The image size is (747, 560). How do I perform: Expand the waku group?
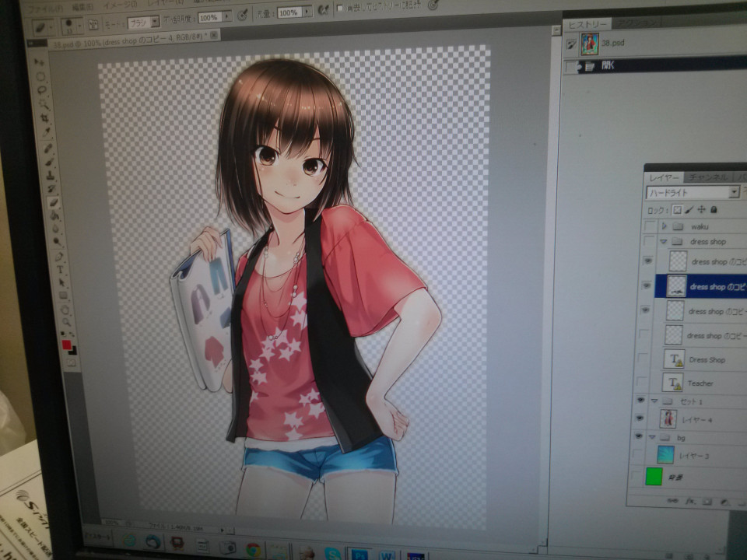[x=664, y=226]
